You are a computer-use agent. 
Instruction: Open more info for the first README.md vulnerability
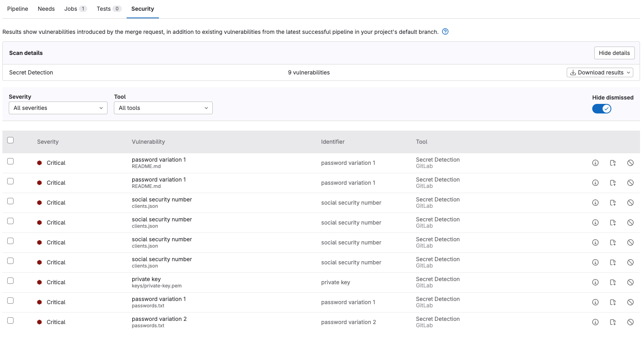(x=595, y=163)
